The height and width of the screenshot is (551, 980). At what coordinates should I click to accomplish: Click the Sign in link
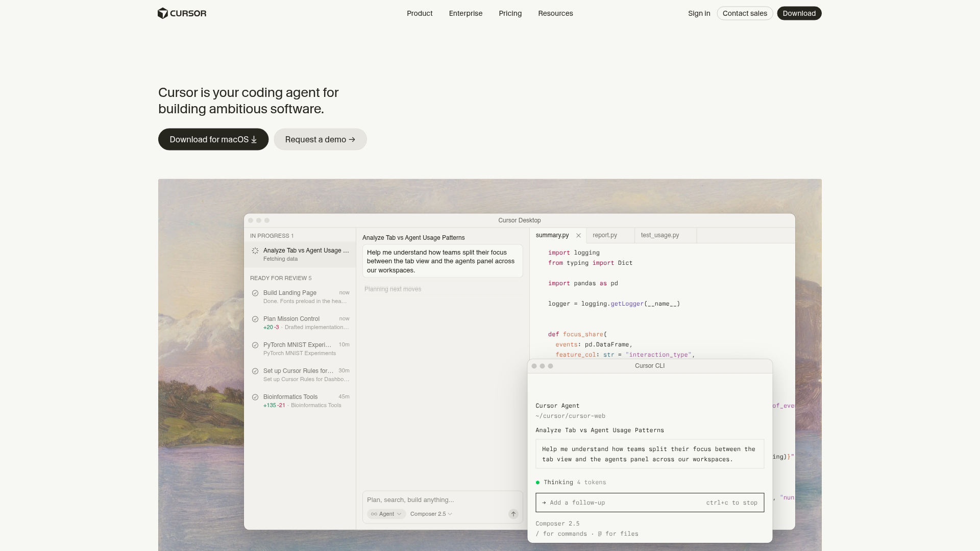699,13
